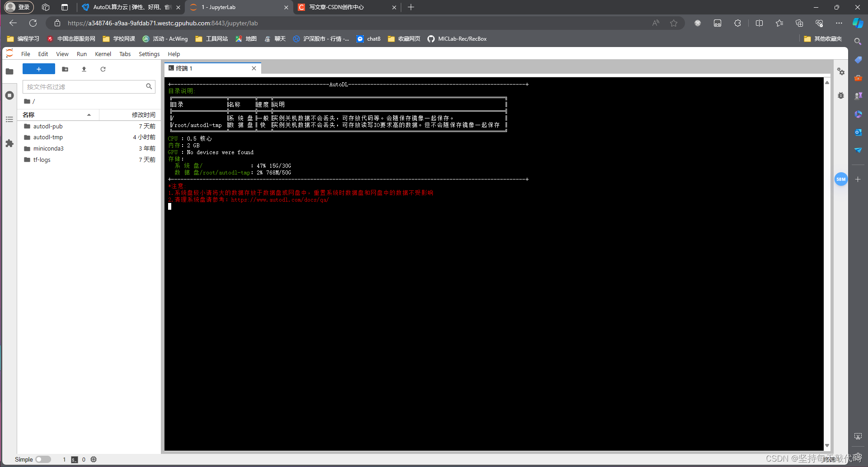This screenshot has height=467, width=868.
Task: Open the autodl-tmp folder
Action: click(x=89, y=137)
